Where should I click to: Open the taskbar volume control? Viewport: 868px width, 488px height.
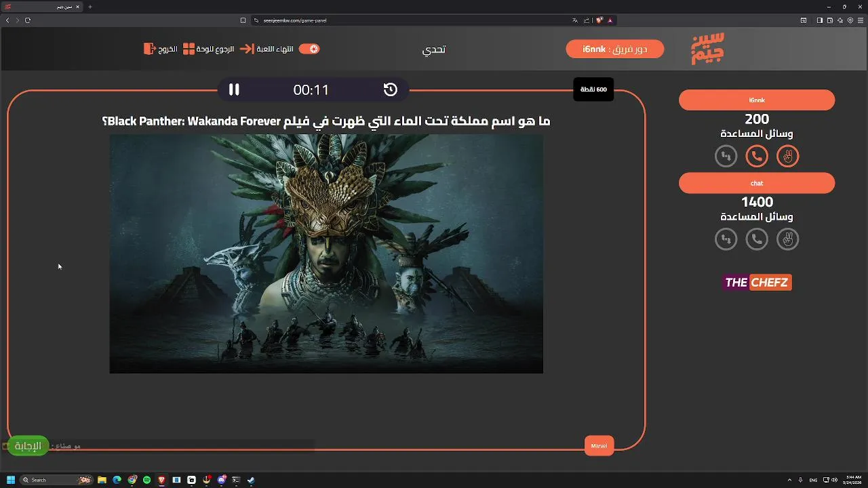[833, 480]
